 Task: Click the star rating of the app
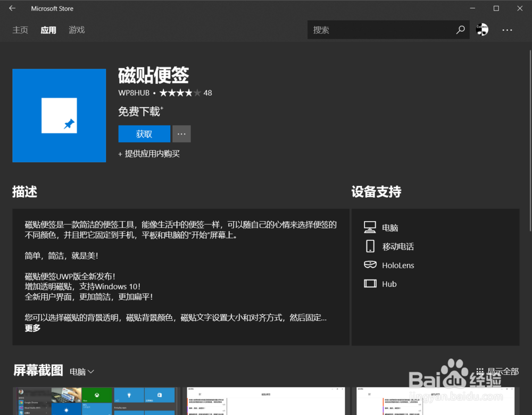pyautogui.click(x=180, y=93)
